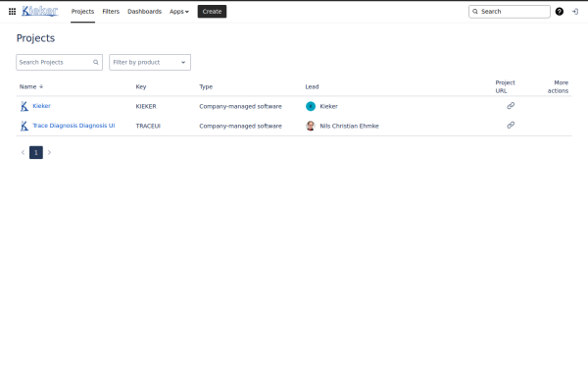Open the Kieker project link
Viewport: 588px width, 368px height.
tap(41, 106)
